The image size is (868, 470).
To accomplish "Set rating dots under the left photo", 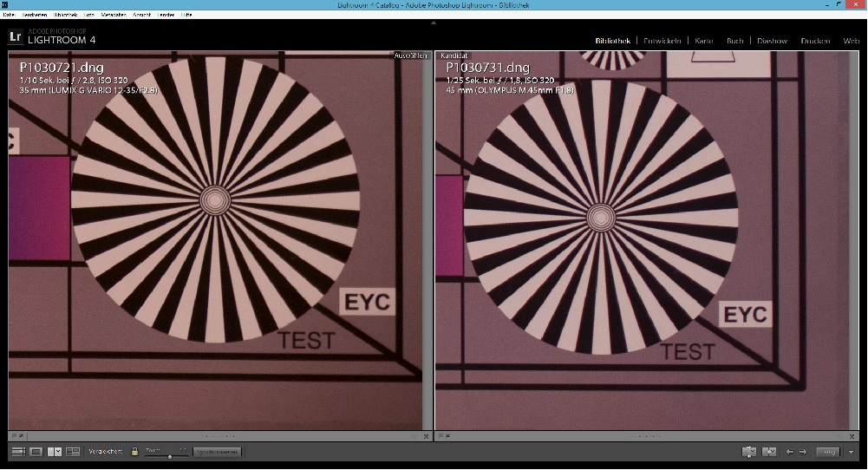I will 219,436.
